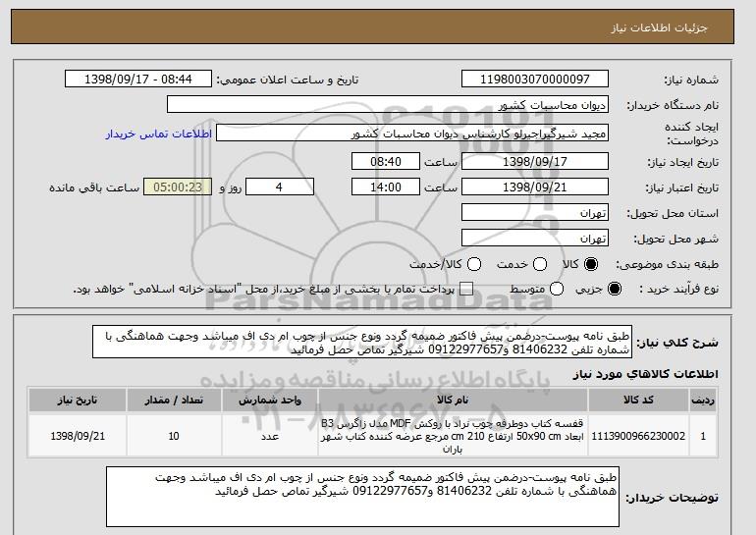Viewport: 756px width, 535px height.
Task: Click the unit cell عدد
Action: pos(270,436)
